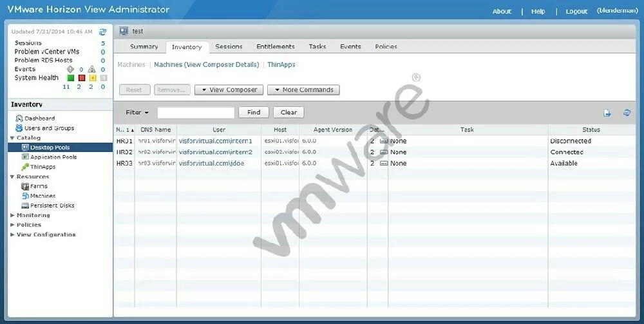Click the Events warning triangle icon
The height and width of the screenshot is (324, 644).
click(x=92, y=69)
